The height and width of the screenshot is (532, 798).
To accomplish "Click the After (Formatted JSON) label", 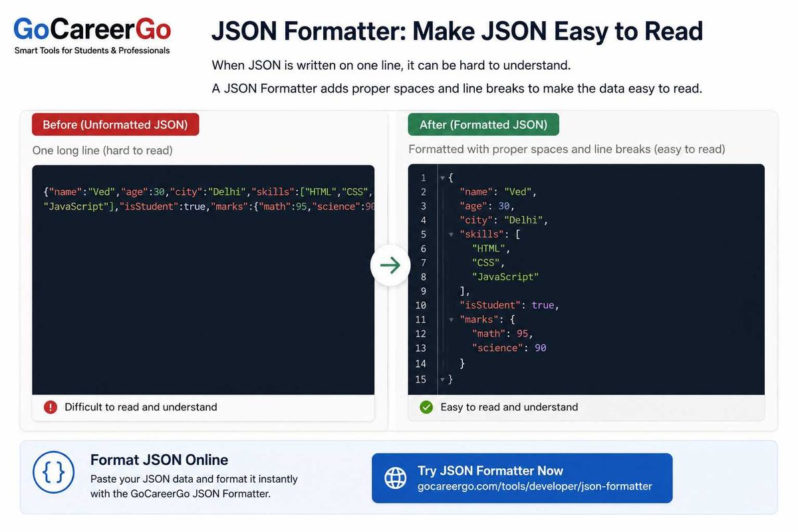I will point(483,124).
